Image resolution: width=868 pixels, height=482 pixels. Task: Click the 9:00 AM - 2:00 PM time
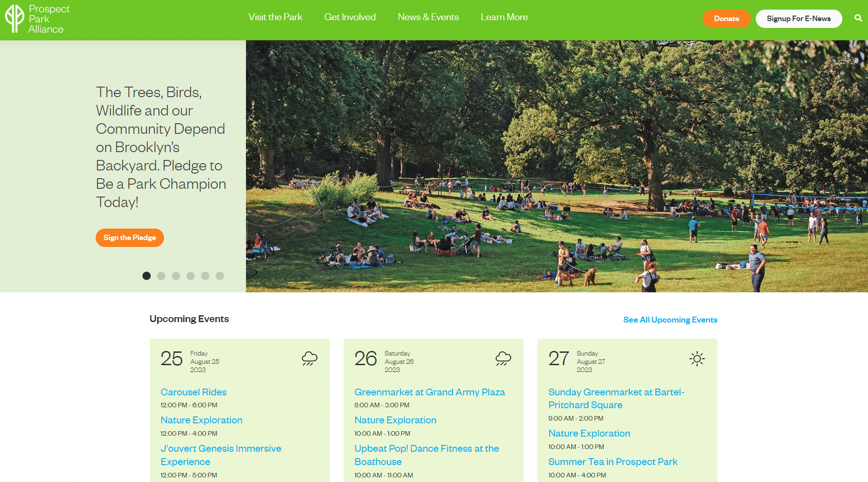[x=576, y=418]
